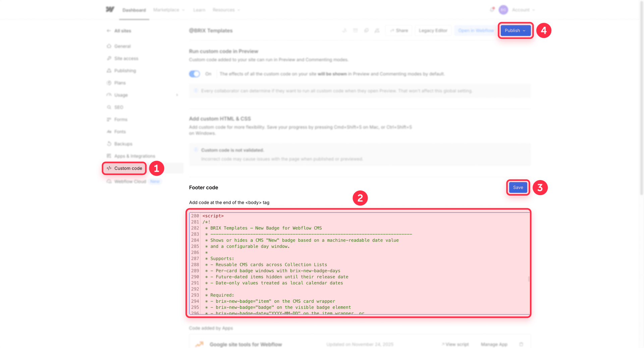644x348 pixels.
Task: Click 'Updated on November 24, 2025' text
Action: point(360,344)
